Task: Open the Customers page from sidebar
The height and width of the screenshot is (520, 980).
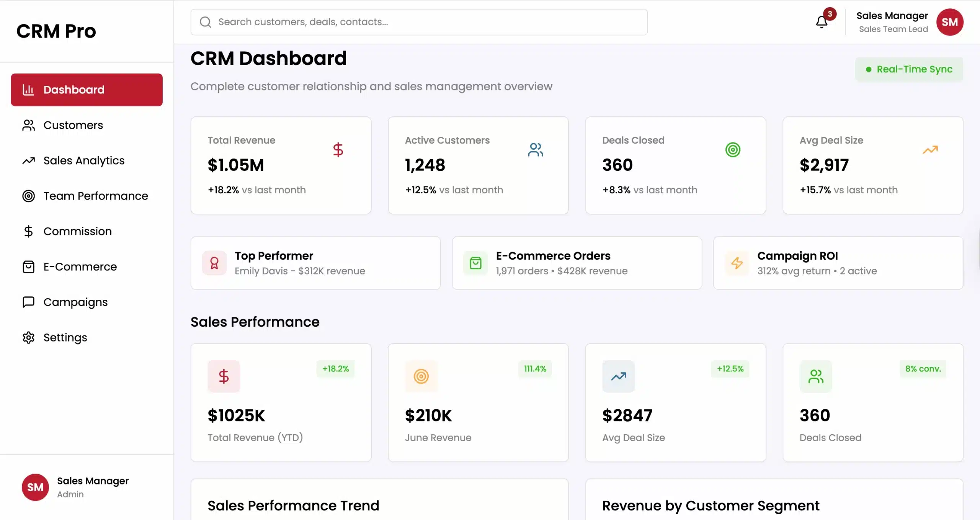Action: [73, 125]
